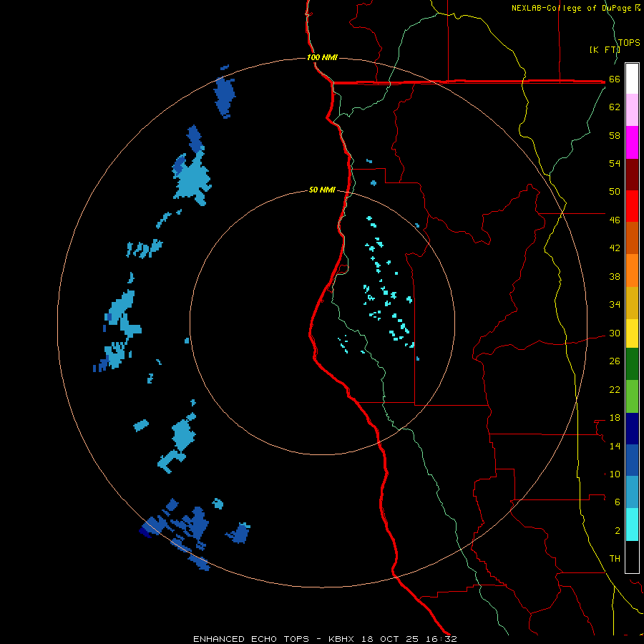This screenshot has width=644, height=644.
Task: Select the bright yellow legend color band
Action: point(632,333)
